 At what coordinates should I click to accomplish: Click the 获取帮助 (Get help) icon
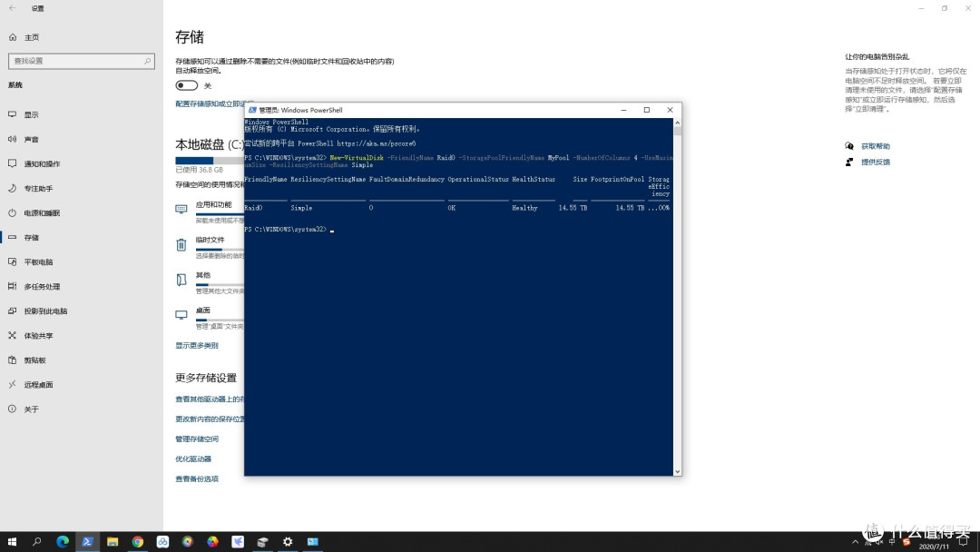click(848, 146)
